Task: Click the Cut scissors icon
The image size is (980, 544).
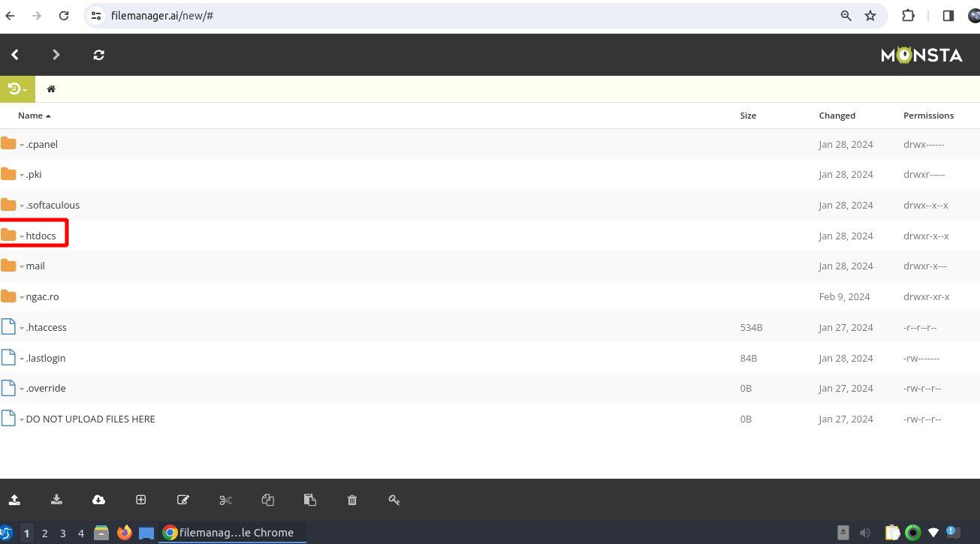Action: point(225,500)
